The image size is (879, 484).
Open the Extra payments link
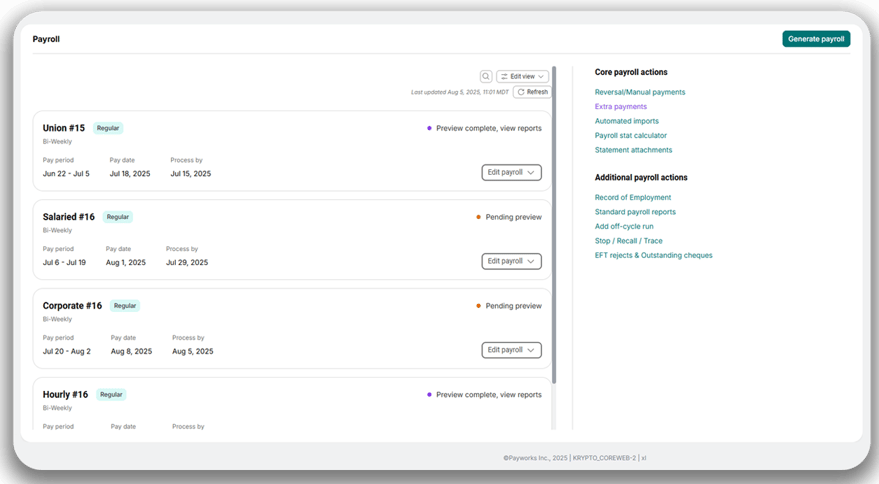point(621,106)
